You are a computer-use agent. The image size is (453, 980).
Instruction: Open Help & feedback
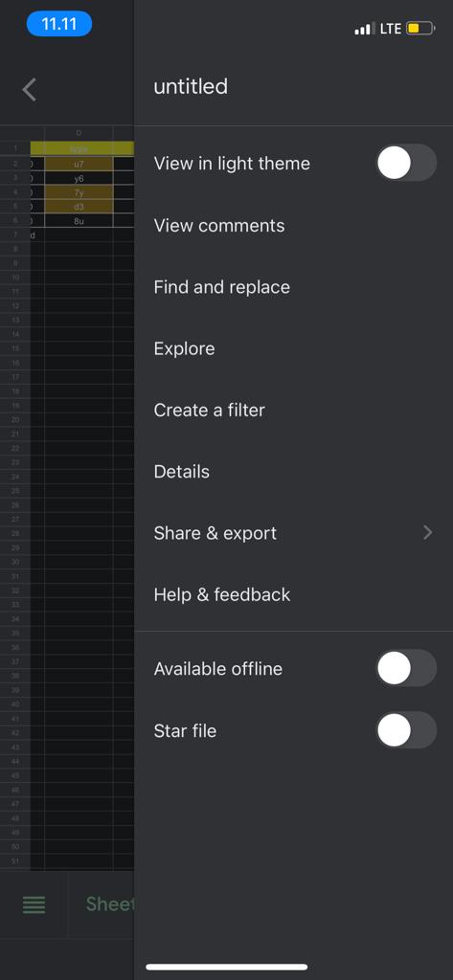[x=222, y=594]
